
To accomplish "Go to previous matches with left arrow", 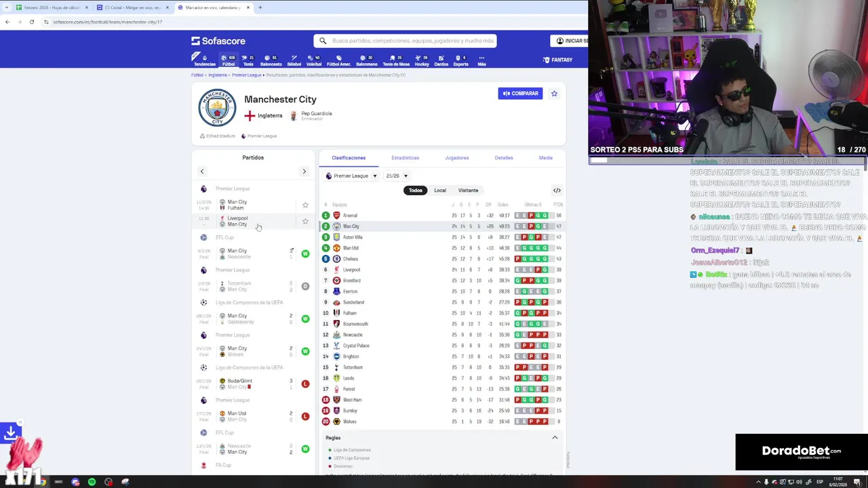I will (202, 171).
